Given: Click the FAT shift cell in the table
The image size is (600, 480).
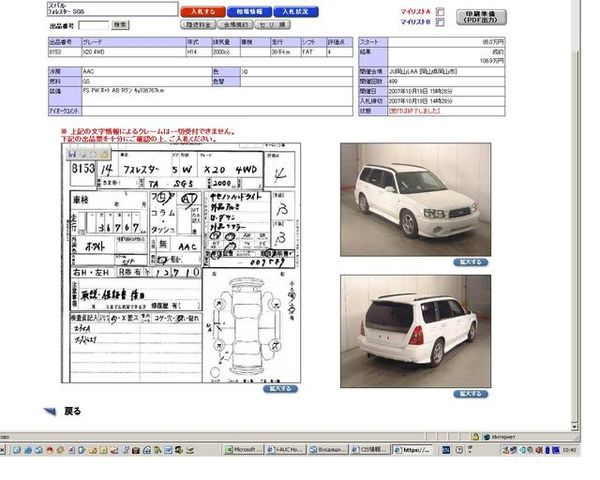Looking at the screenshot, I should (x=313, y=52).
